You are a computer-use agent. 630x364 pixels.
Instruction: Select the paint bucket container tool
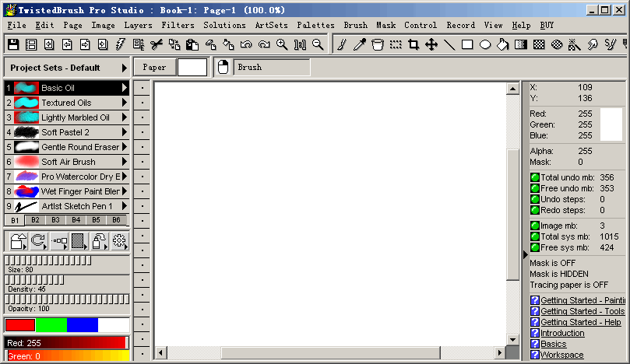click(x=377, y=44)
